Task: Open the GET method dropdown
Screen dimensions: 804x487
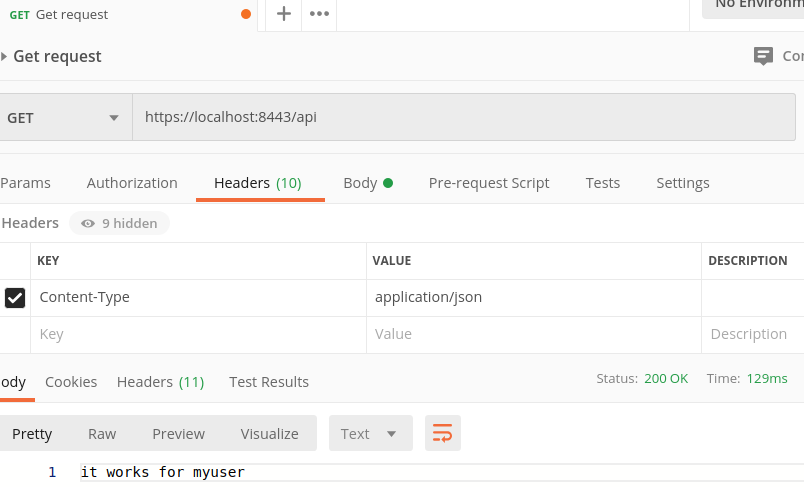Action: 66,117
